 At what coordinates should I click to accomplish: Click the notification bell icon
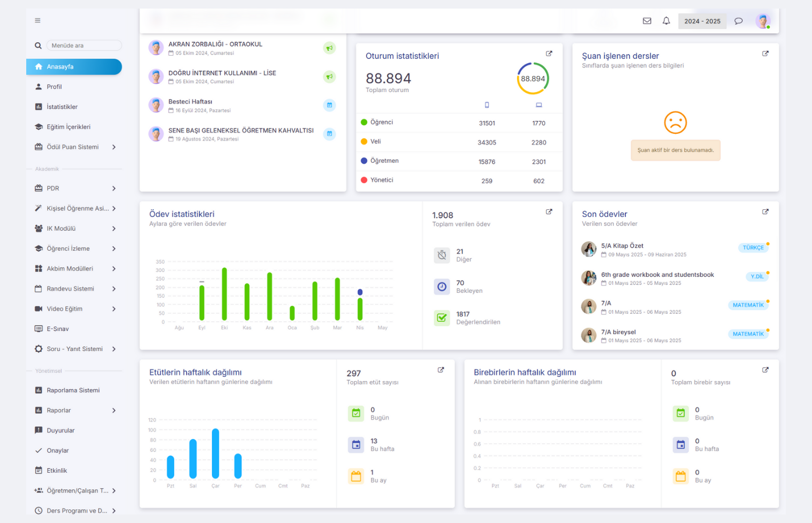tap(666, 21)
